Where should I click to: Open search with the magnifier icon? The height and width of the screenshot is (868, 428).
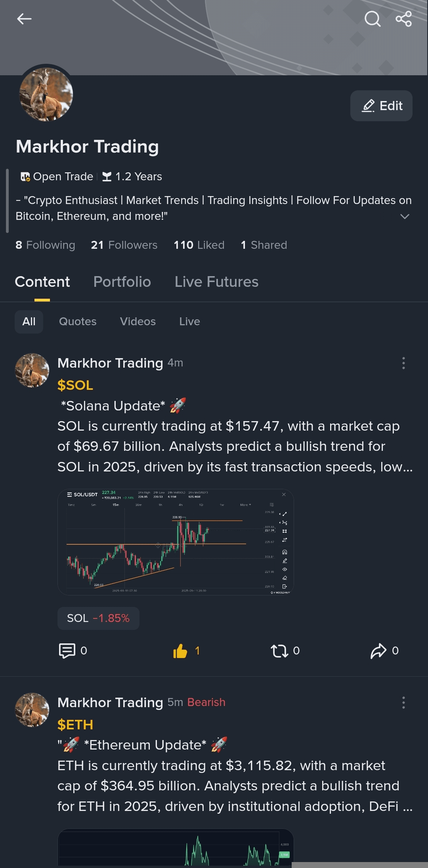point(372,19)
